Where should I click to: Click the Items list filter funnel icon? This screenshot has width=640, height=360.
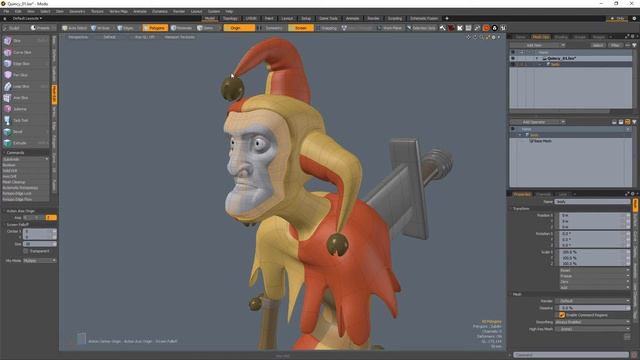634,45
